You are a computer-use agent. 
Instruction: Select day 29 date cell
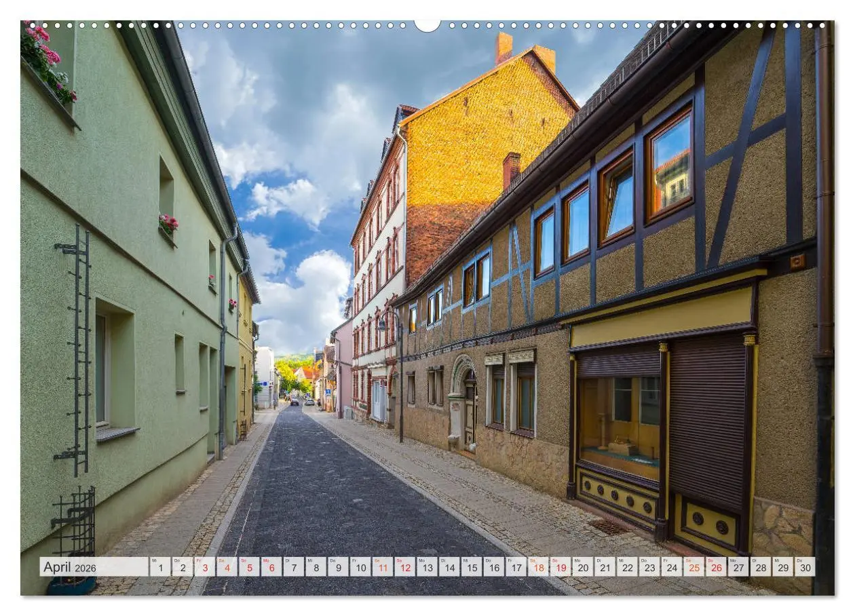[783, 567]
